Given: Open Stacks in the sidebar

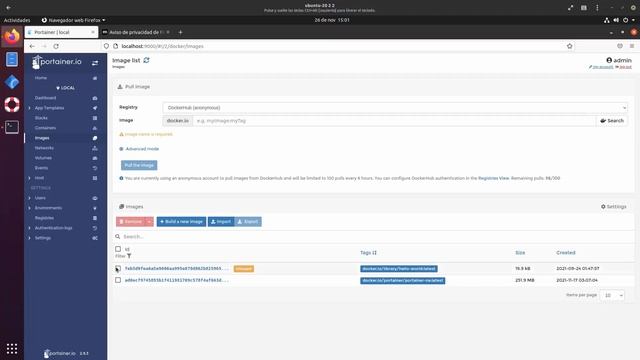Looking at the screenshot, I should pyautogui.click(x=41, y=118).
